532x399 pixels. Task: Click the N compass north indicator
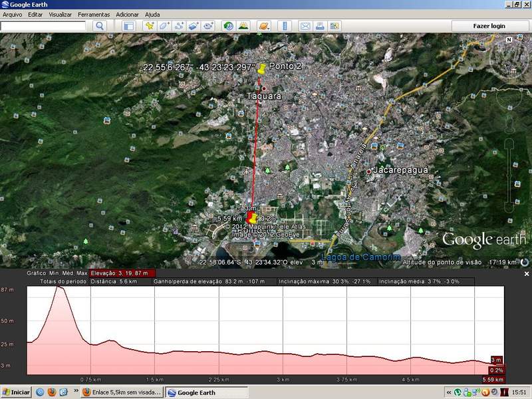point(509,40)
